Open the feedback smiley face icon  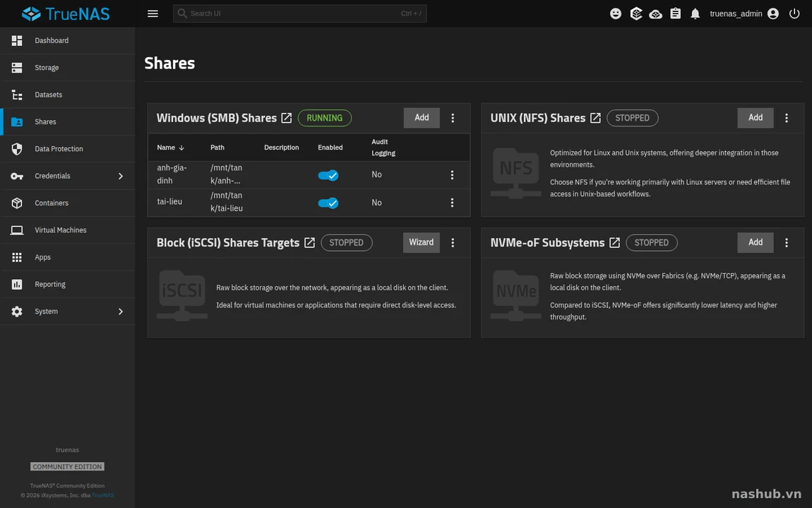(616, 13)
